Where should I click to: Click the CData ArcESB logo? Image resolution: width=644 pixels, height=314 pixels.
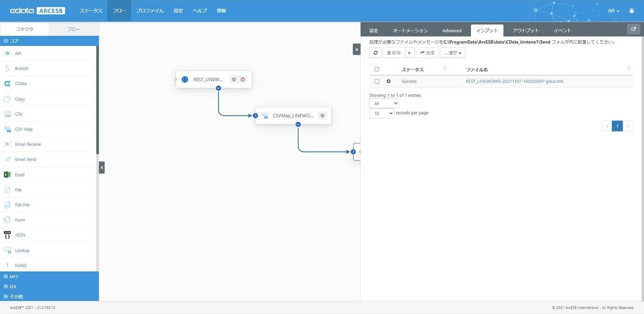click(38, 11)
